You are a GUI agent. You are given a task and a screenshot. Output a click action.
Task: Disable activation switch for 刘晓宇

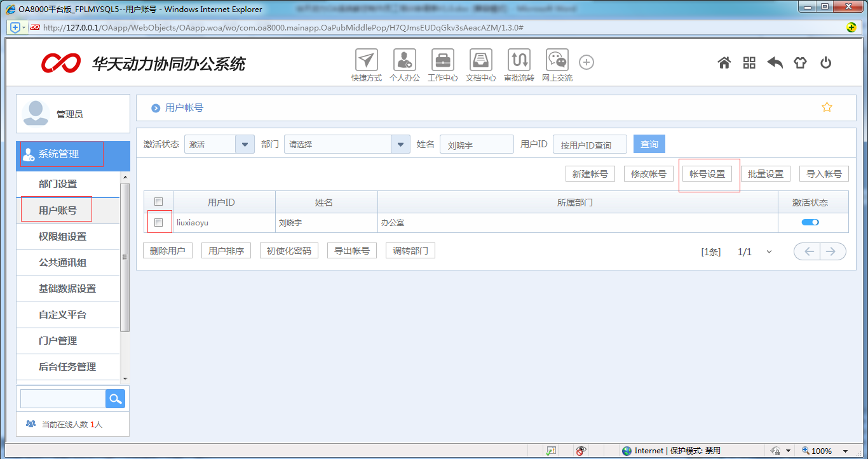point(810,222)
